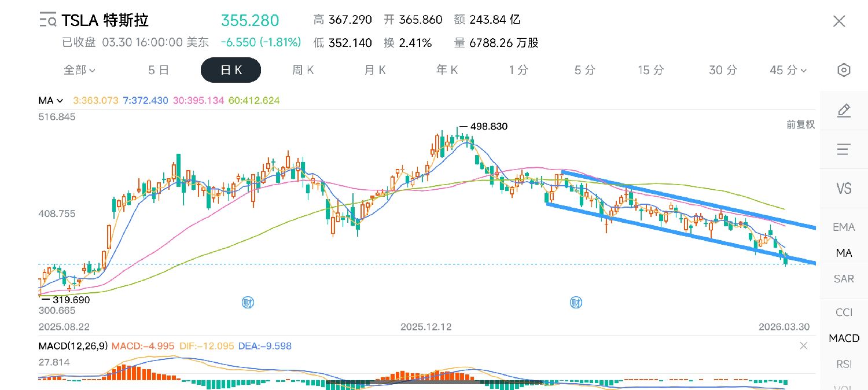The height and width of the screenshot is (390, 868).
Task: Select the pencil drawing tool
Action: tap(844, 111)
